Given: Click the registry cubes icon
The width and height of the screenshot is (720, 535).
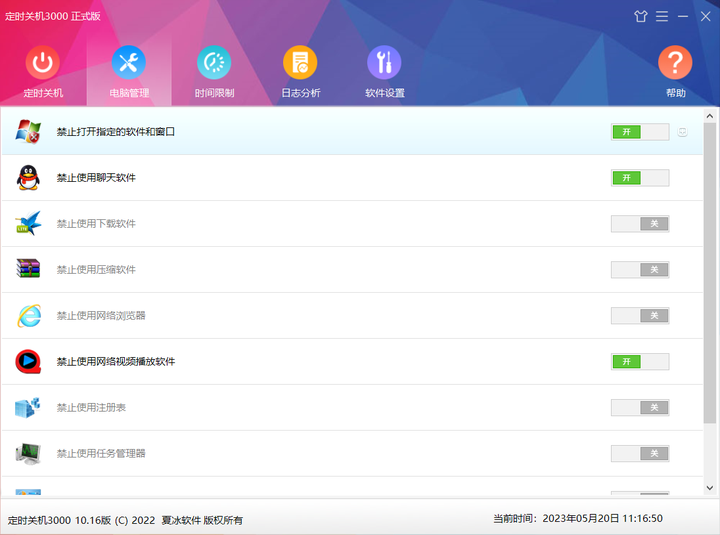Looking at the screenshot, I should pyautogui.click(x=28, y=407).
